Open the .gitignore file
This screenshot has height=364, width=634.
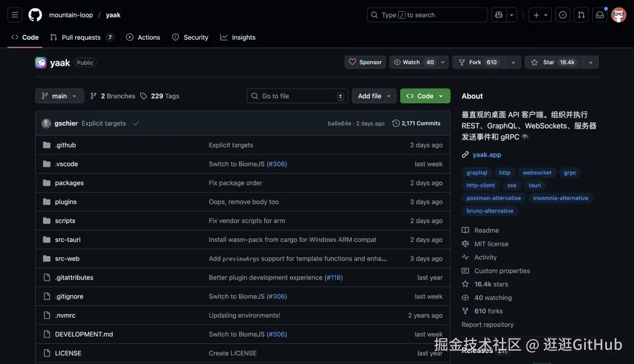[69, 296]
